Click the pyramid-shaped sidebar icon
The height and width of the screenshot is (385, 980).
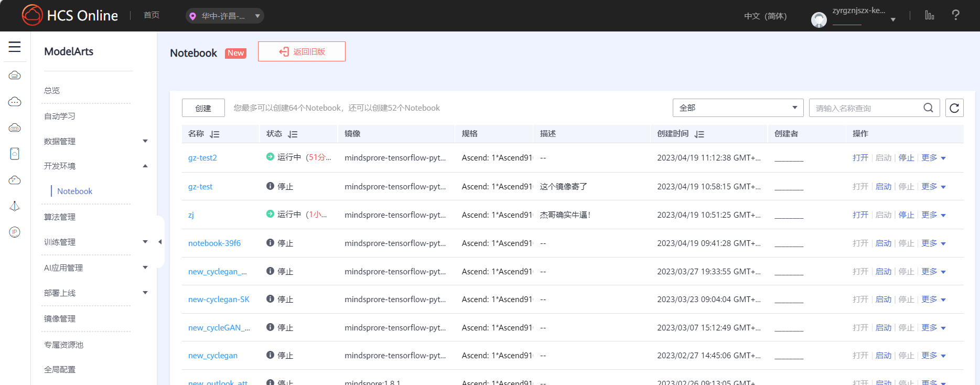pos(15,206)
